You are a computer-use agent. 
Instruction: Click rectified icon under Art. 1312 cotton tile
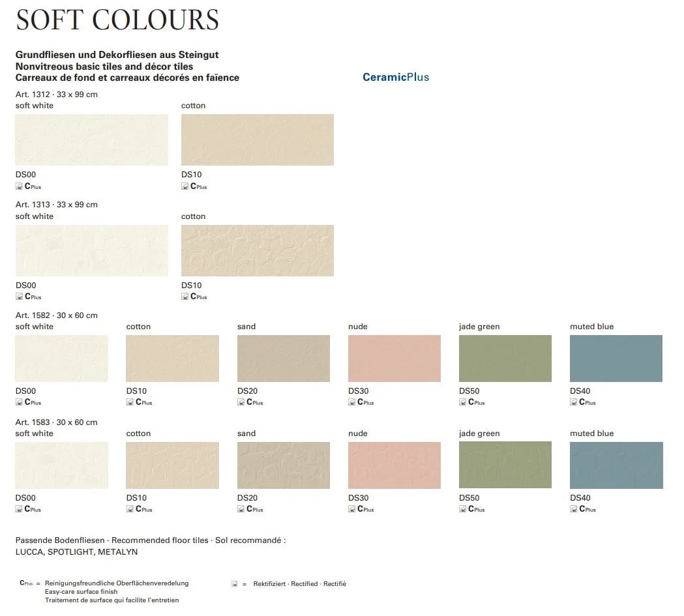(x=185, y=186)
